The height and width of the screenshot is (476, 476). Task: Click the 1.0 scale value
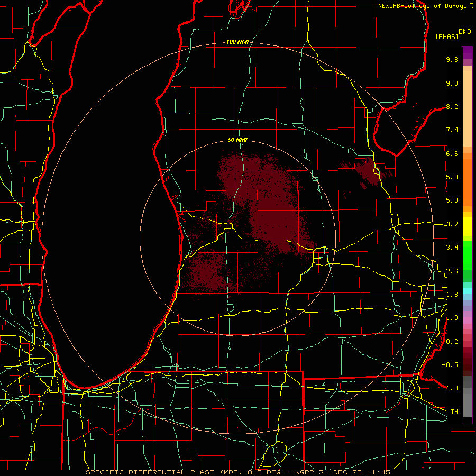[452, 318]
